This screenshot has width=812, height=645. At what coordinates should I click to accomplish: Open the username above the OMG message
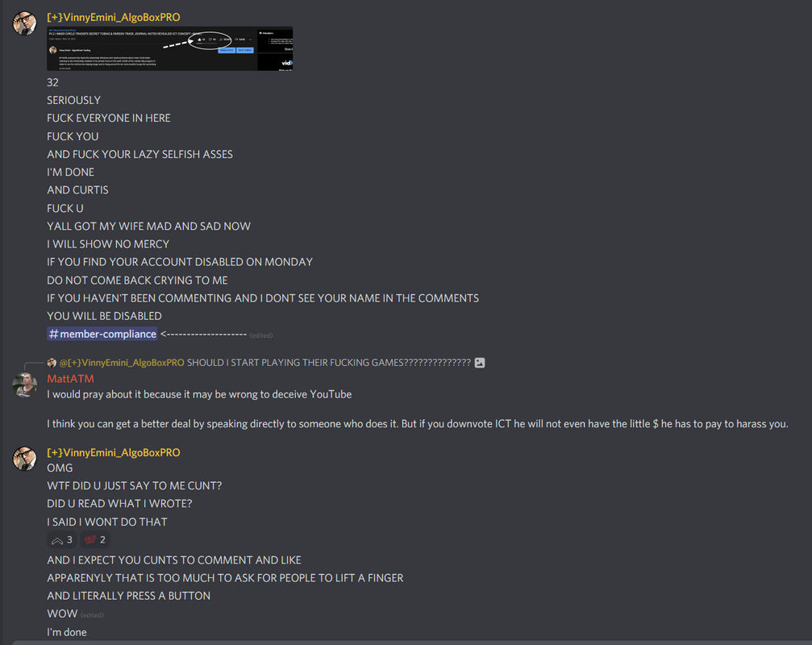click(x=114, y=452)
